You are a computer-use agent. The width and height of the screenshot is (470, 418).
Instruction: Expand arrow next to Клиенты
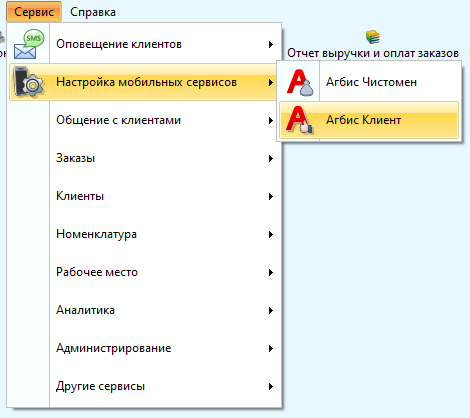(x=271, y=196)
